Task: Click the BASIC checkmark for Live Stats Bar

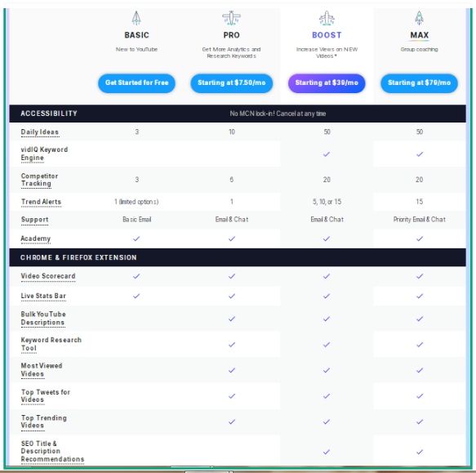Action: (136, 296)
